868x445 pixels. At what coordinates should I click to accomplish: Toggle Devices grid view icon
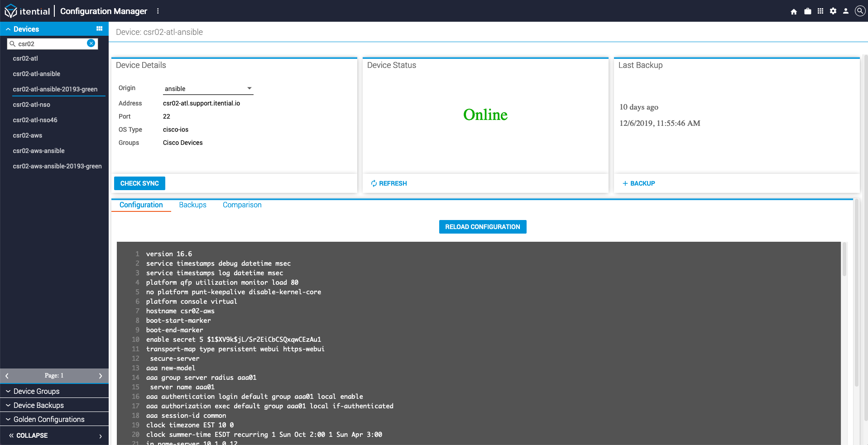click(99, 29)
